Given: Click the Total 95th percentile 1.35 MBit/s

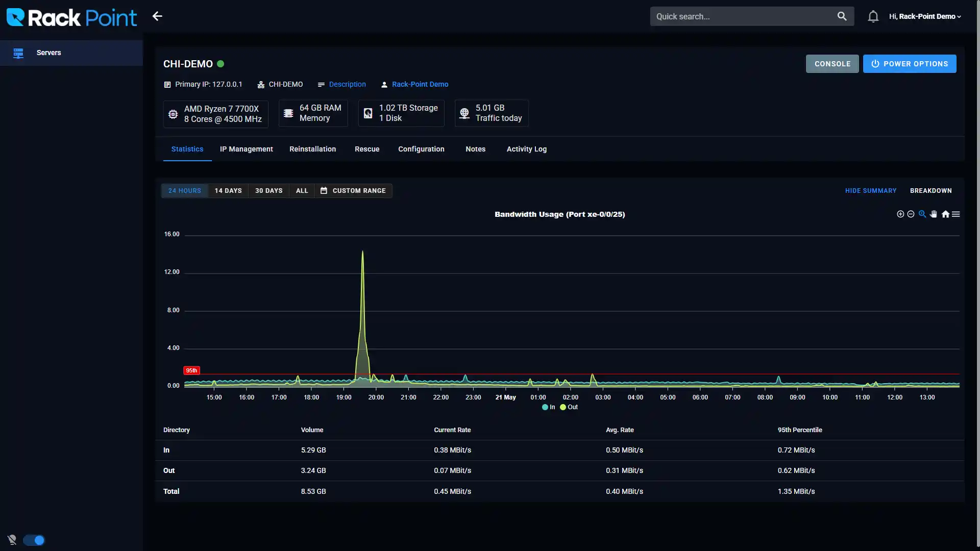Looking at the screenshot, I should click(x=796, y=492).
